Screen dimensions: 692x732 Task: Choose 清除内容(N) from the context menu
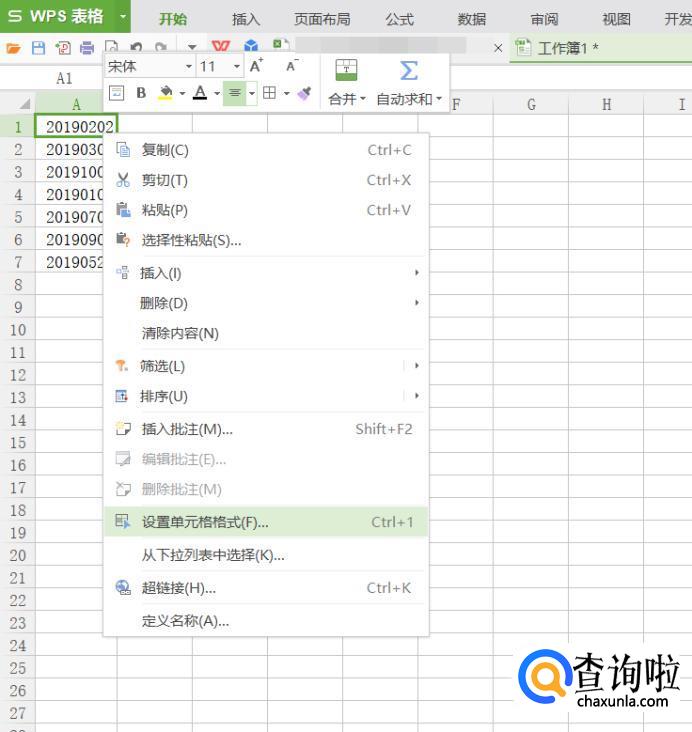coord(266,333)
